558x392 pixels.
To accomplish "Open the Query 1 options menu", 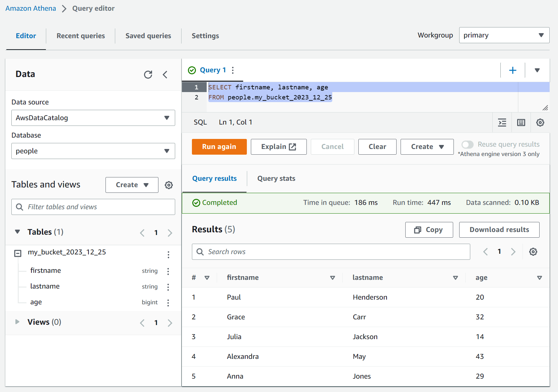I will (x=233, y=70).
